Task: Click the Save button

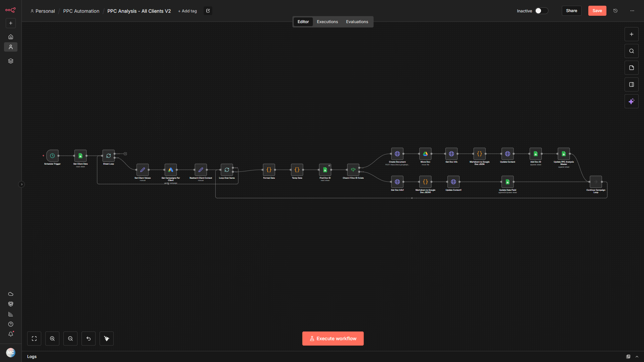Action: (597, 11)
